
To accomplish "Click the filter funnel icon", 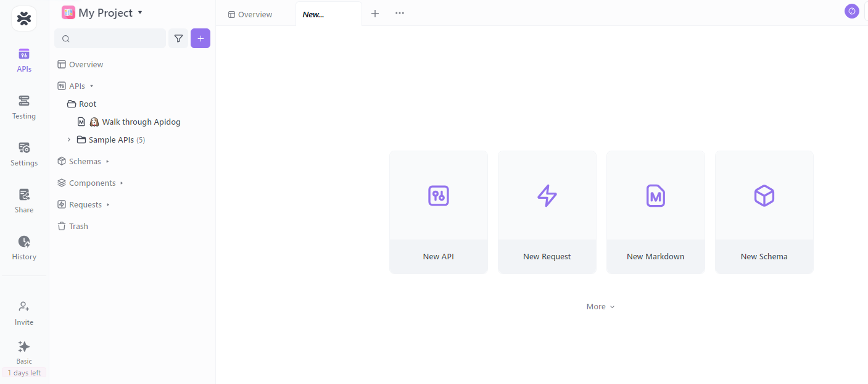I will tap(178, 38).
